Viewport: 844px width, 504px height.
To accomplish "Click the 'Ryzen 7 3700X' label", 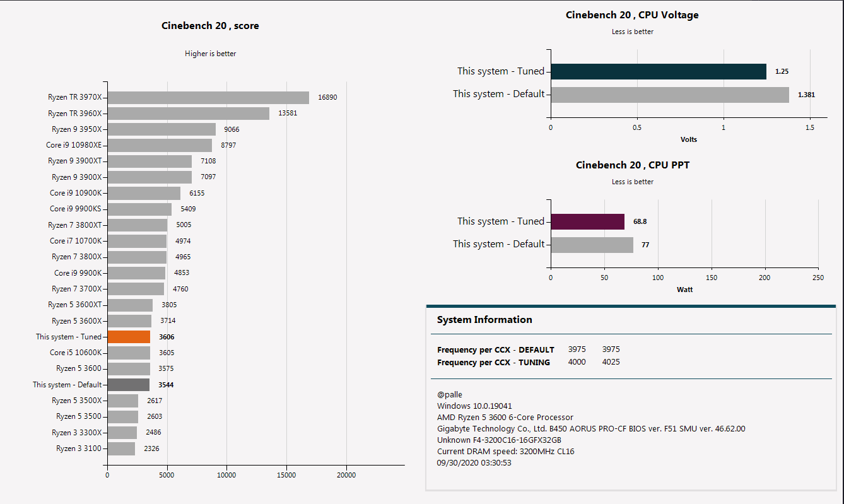I will (76, 289).
